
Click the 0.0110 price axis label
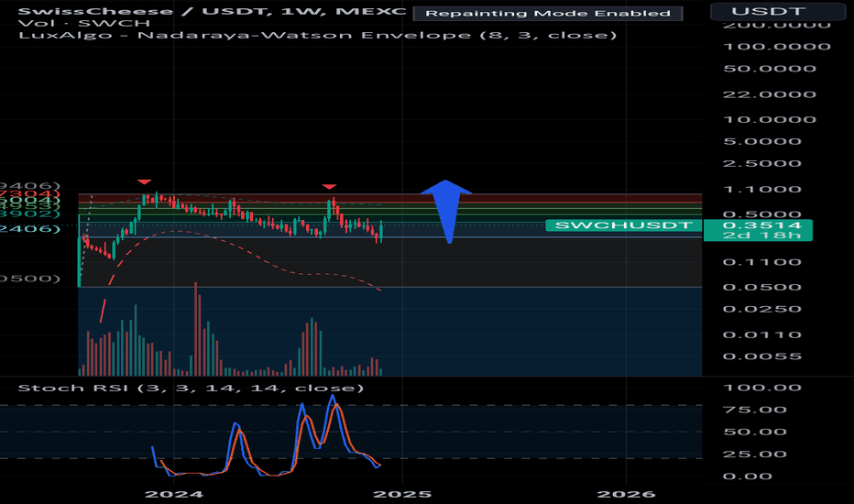click(x=762, y=334)
